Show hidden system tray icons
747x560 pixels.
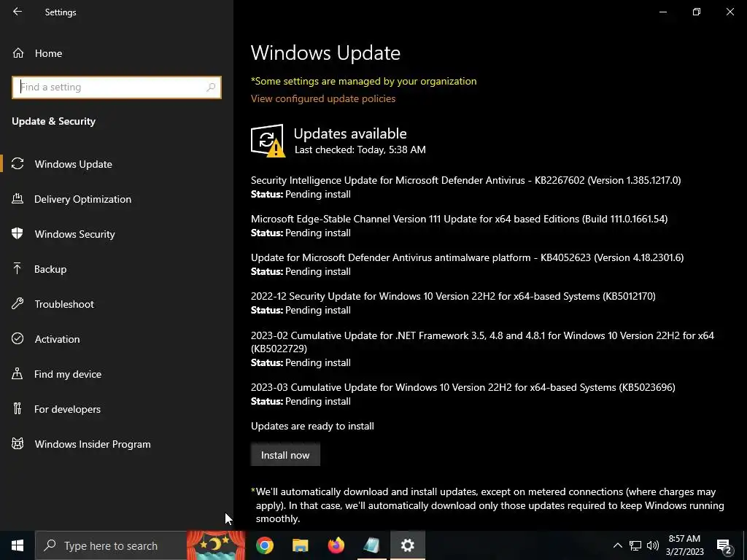[x=617, y=545]
